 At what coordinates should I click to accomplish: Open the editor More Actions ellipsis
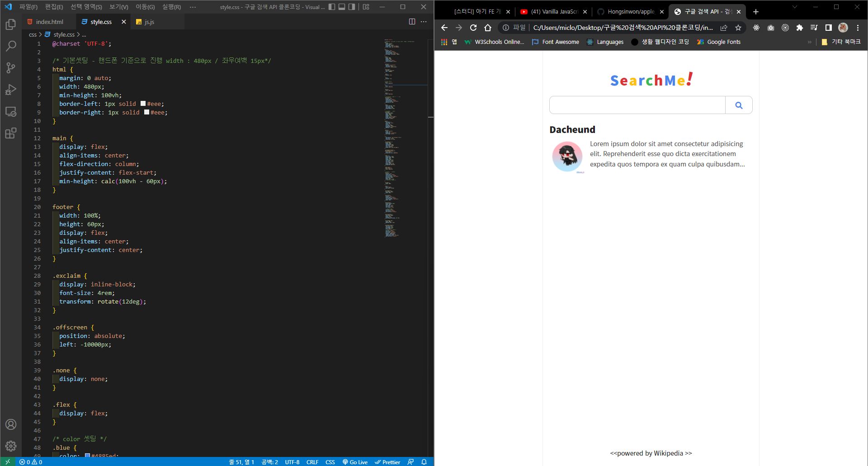(x=424, y=22)
